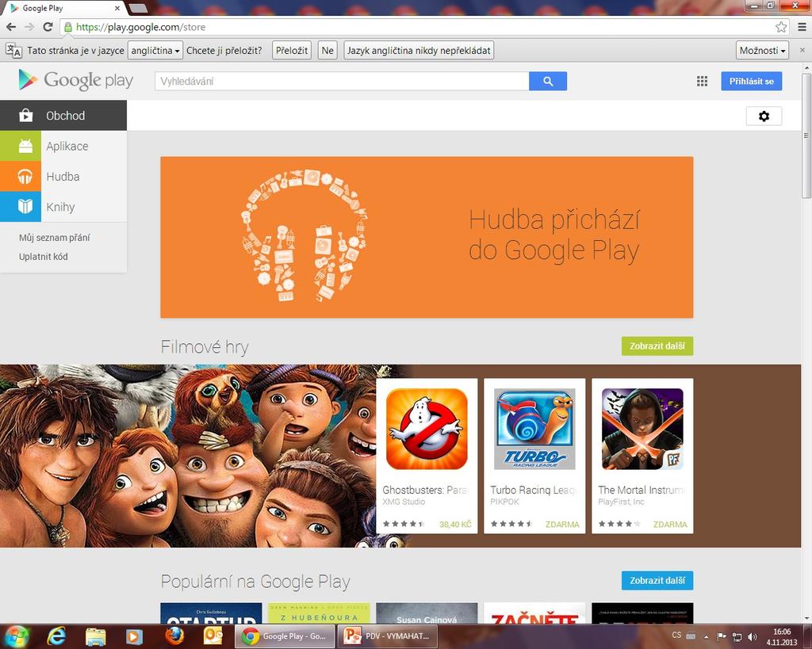Show hidden tray icons arrow
Viewport: 812px width, 649px height.
pyautogui.click(x=706, y=636)
